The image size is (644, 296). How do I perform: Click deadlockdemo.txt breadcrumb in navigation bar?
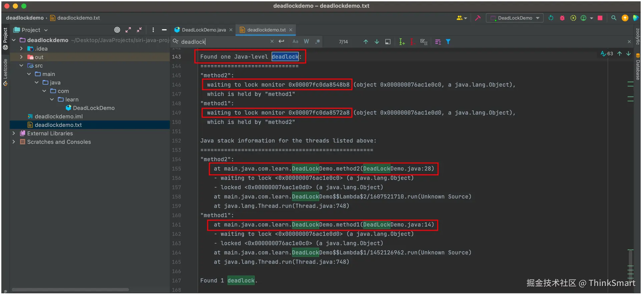(x=75, y=18)
